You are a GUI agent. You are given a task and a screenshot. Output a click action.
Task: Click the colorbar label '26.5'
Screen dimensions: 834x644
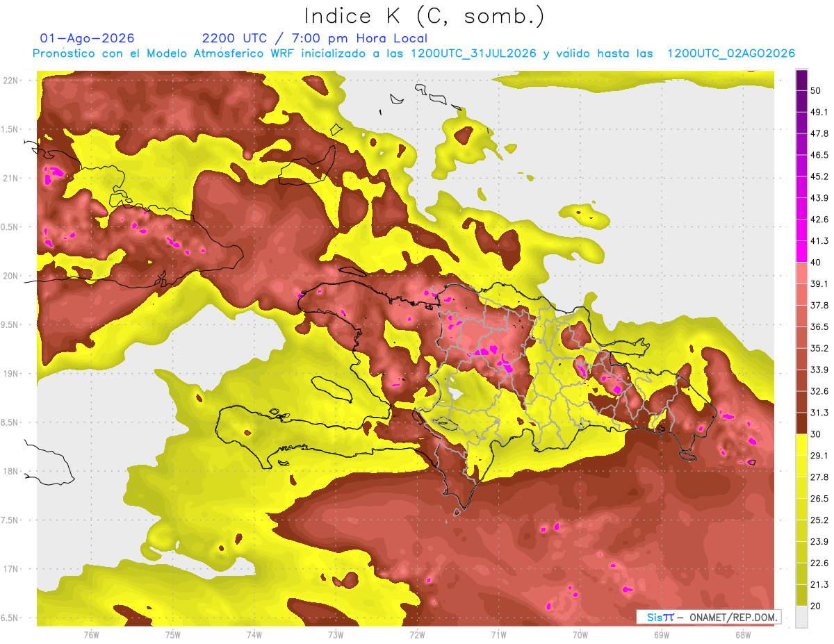click(820, 499)
